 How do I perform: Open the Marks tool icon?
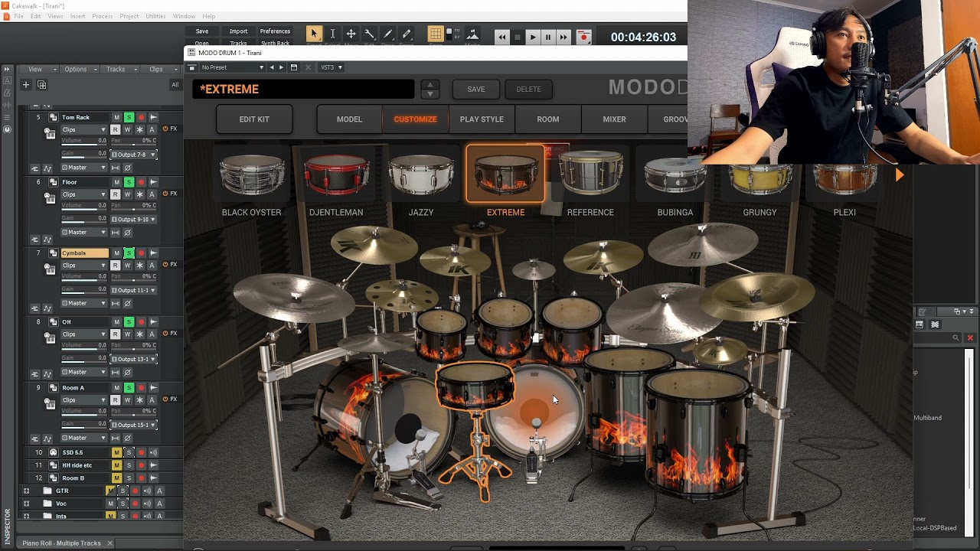[x=472, y=34]
